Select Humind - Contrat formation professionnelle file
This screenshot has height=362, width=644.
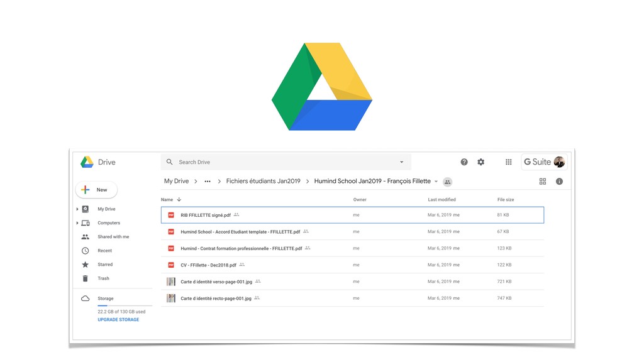(x=352, y=248)
